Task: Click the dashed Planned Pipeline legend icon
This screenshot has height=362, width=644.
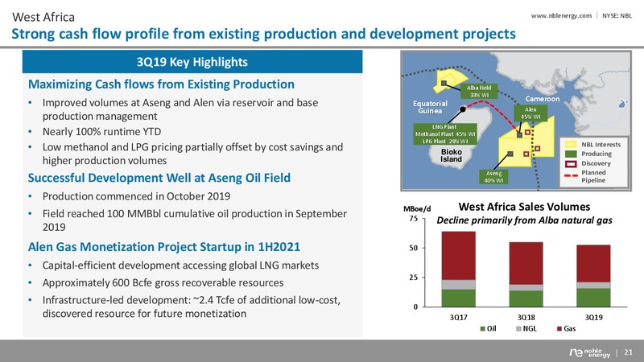Action: (x=571, y=176)
